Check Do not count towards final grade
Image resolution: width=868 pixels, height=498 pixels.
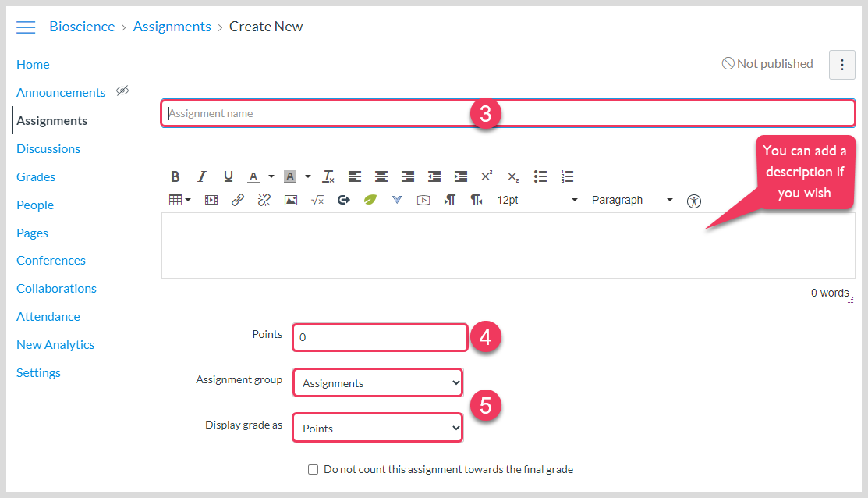(x=314, y=470)
